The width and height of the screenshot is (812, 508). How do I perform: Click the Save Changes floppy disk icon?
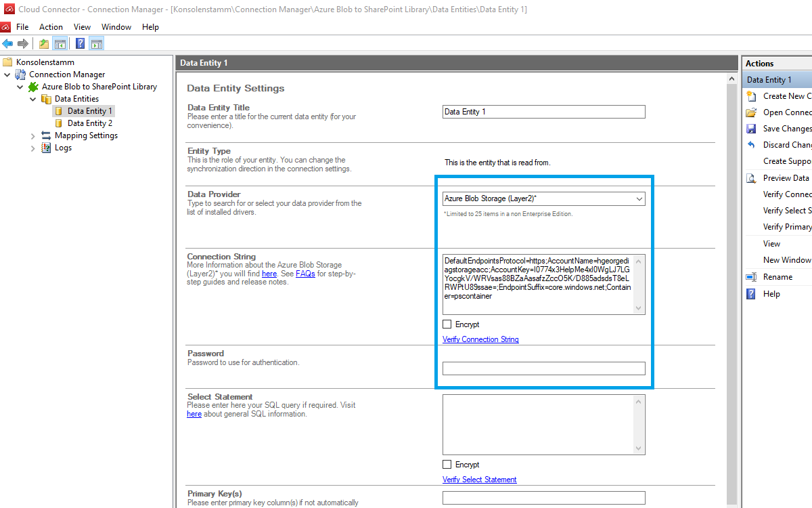pos(751,129)
